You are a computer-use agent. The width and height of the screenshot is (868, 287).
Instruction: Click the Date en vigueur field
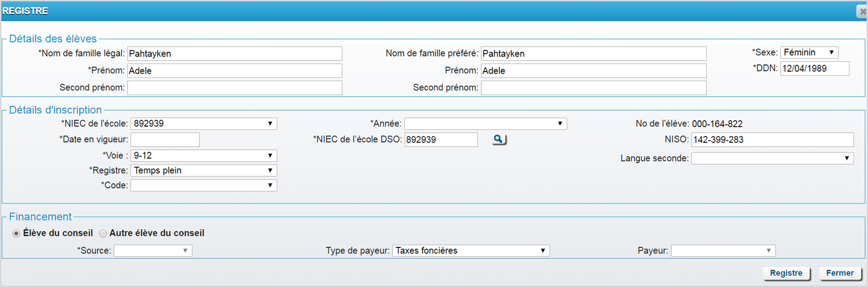165,140
